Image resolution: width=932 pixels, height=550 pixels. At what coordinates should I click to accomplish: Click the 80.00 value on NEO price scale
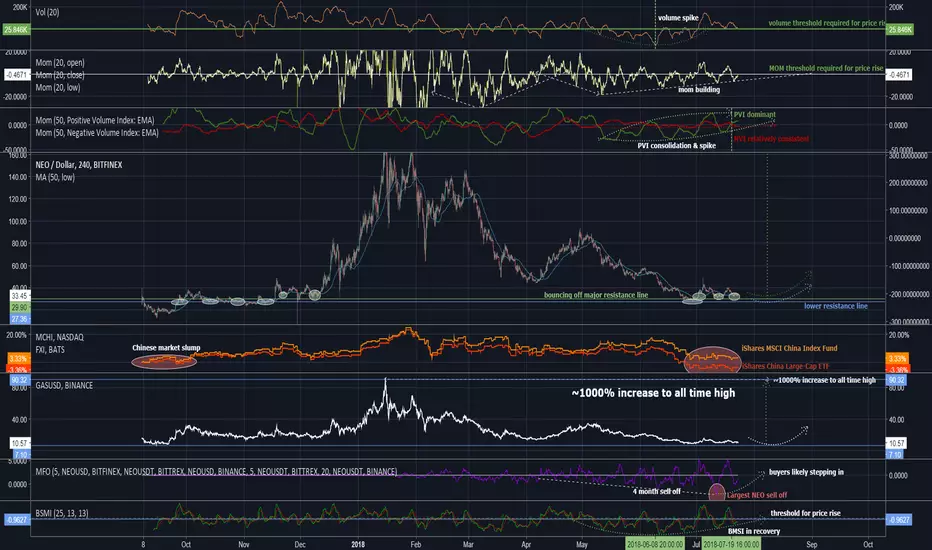[x=19, y=244]
